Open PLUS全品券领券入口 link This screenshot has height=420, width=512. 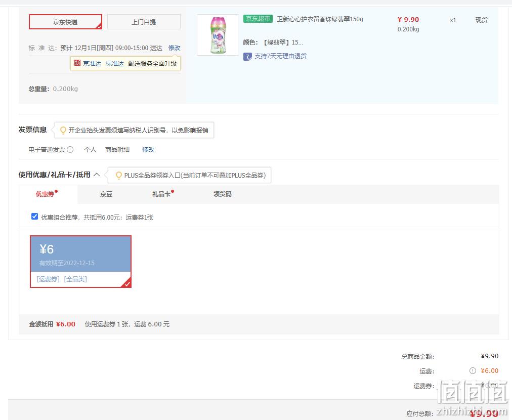[x=195, y=176]
